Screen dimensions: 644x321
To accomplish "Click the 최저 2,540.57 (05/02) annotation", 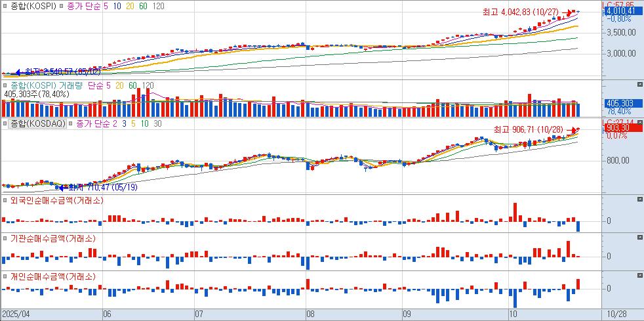I will (63, 72).
